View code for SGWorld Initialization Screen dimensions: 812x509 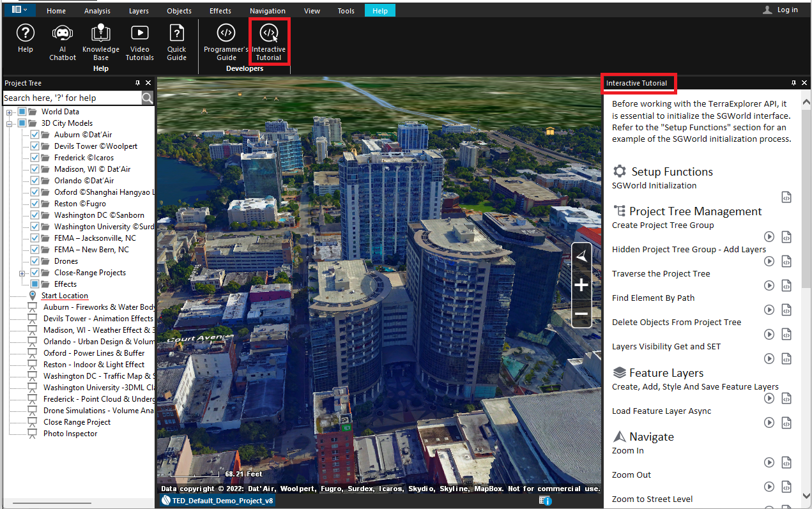pyautogui.click(x=786, y=197)
